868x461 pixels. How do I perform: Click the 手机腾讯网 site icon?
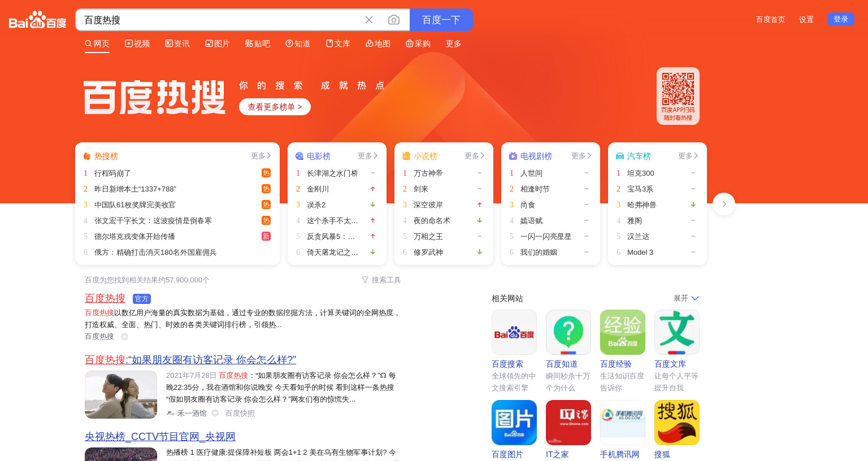623,423
